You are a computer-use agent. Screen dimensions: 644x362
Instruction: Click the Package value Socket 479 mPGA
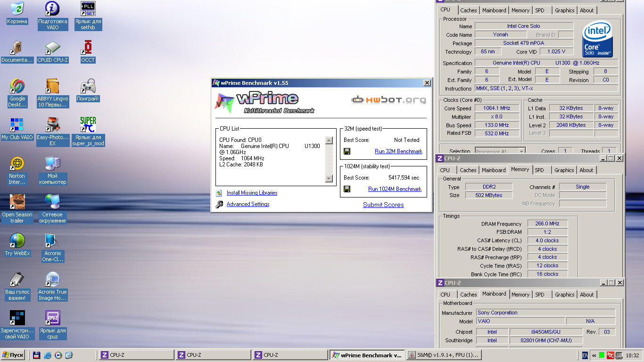click(523, 43)
